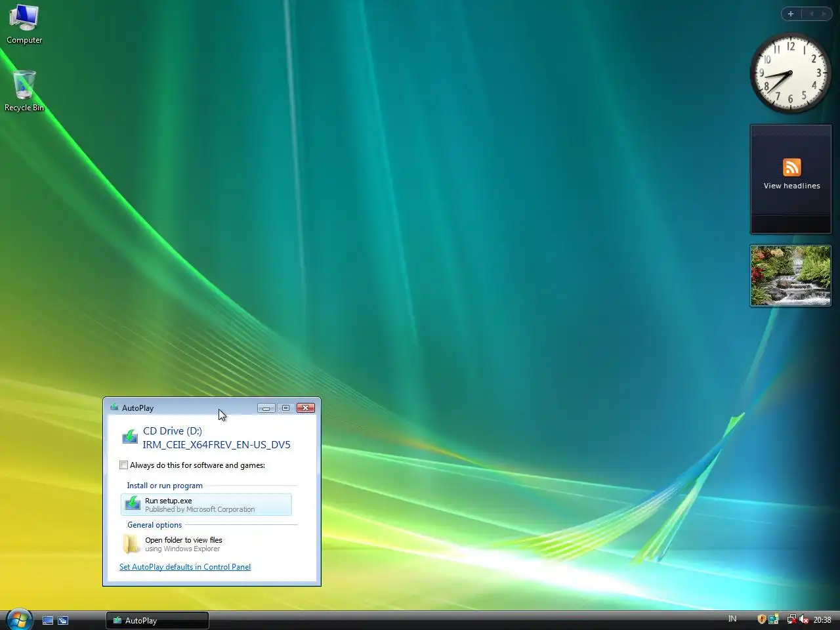Click the CD Drive (D:) setup icon
The height and width of the screenshot is (630, 840).
[130, 437]
